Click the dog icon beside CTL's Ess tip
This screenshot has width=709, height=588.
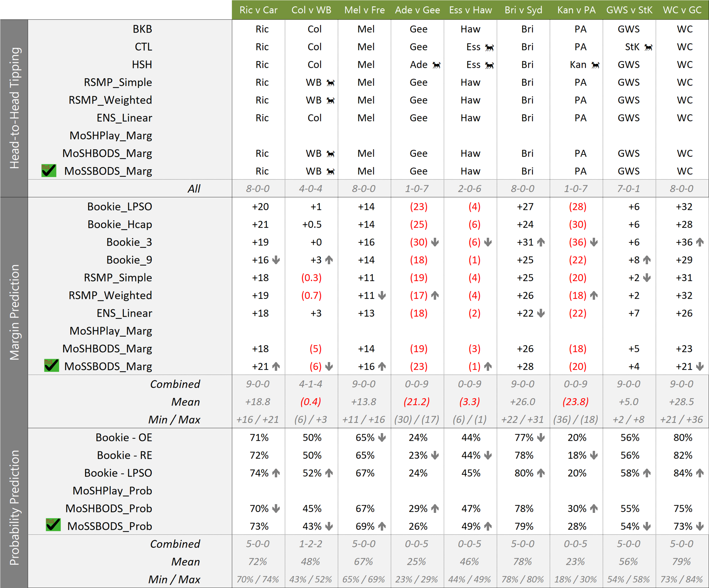coord(489,48)
